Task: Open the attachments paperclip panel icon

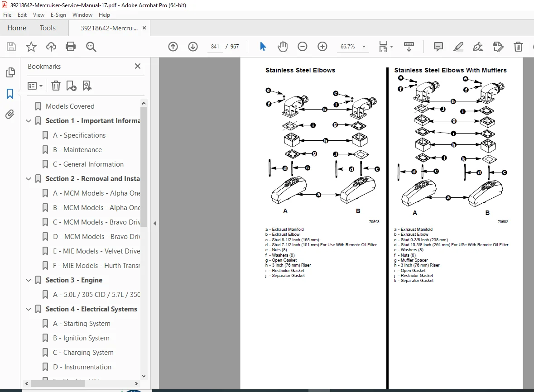Action: click(x=10, y=115)
